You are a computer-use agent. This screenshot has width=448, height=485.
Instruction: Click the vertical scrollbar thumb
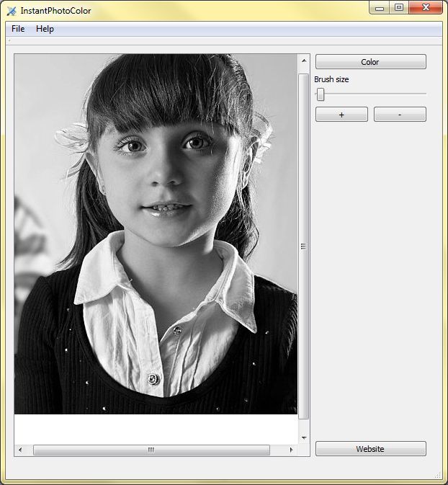click(304, 246)
